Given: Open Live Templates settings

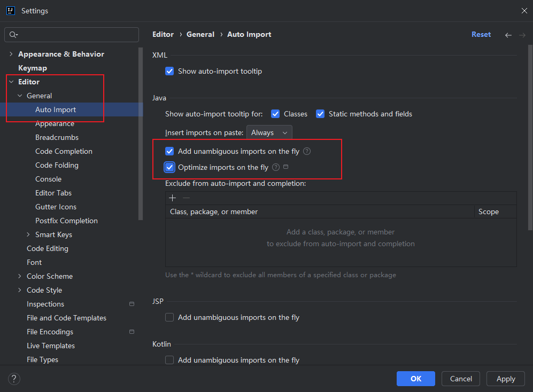Looking at the screenshot, I should click(x=51, y=346).
